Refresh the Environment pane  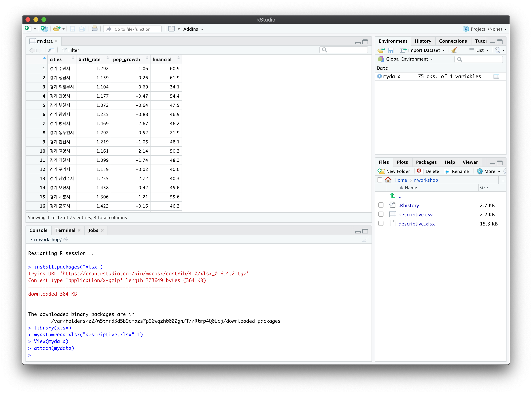[x=497, y=50]
